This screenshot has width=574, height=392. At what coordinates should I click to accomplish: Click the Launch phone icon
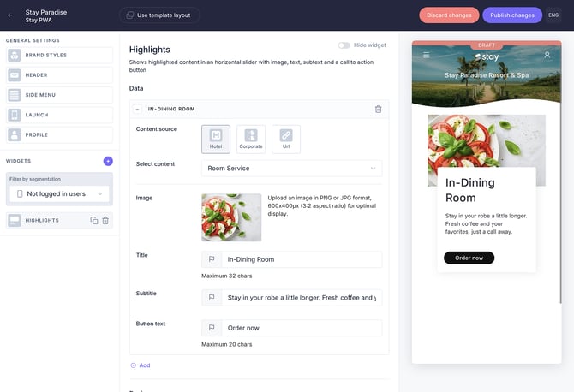click(x=15, y=115)
